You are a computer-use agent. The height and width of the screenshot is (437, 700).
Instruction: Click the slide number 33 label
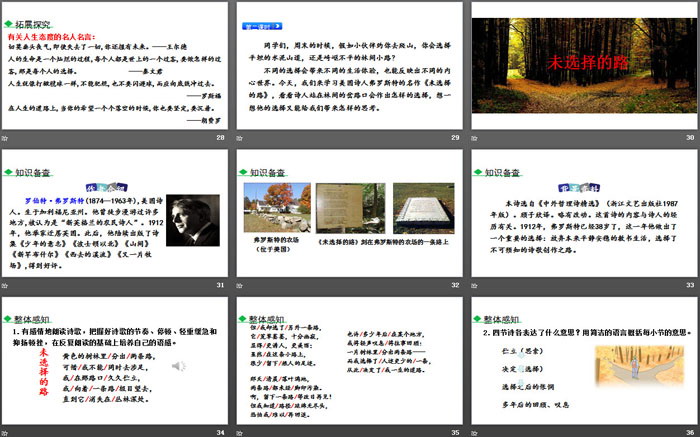(x=690, y=285)
